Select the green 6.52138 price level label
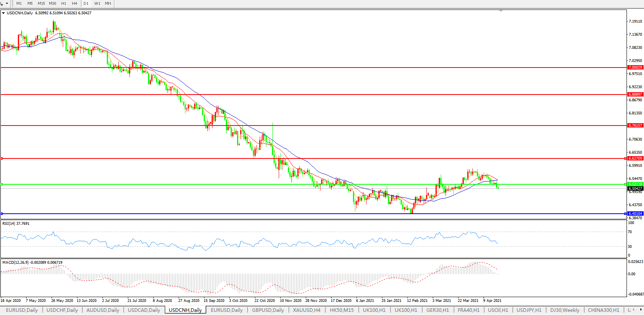 (635, 184)
